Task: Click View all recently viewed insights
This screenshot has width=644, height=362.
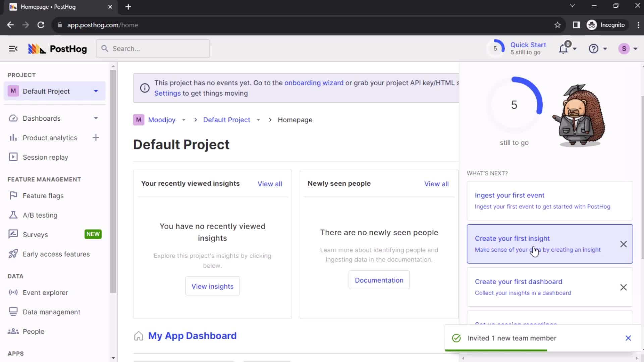Action: [x=270, y=183]
